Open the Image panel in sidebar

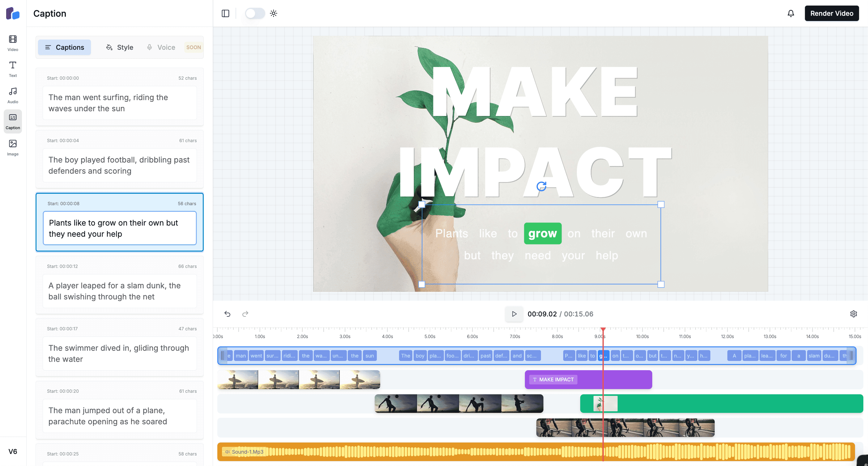pyautogui.click(x=13, y=148)
